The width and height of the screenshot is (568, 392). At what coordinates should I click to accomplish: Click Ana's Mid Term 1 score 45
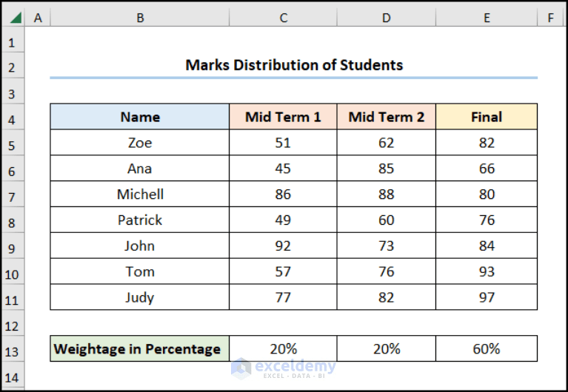point(283,169)
